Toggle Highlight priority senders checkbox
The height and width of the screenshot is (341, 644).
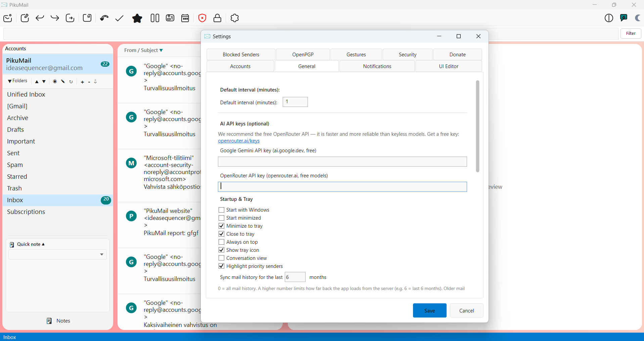tap(221, 266)
